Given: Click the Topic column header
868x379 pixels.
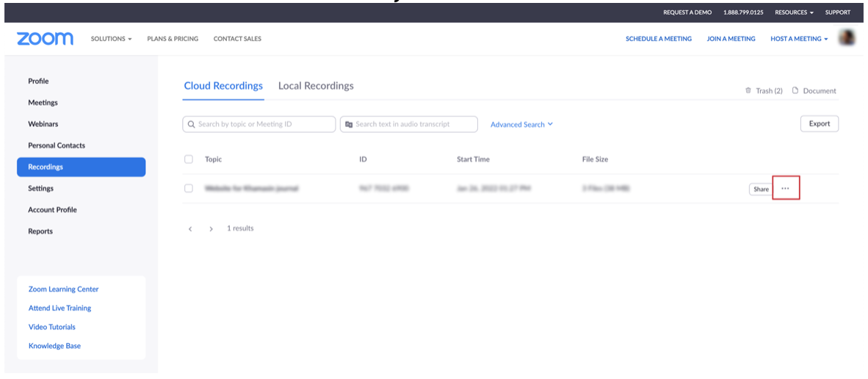Looking at the screenshot, I should click(x=213, y=159).
